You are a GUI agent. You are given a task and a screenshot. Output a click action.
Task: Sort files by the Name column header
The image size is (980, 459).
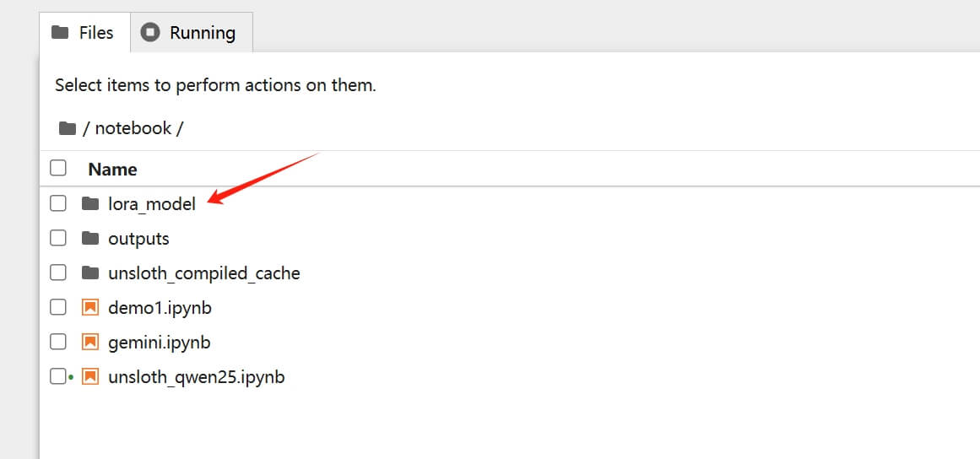pyautogui.click(x=112, y=169)
